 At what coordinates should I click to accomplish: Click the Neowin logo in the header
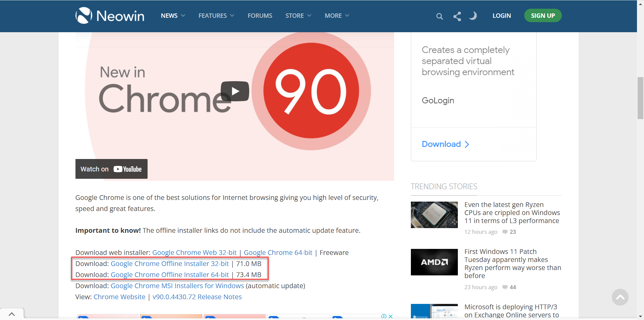pos(110,16)
